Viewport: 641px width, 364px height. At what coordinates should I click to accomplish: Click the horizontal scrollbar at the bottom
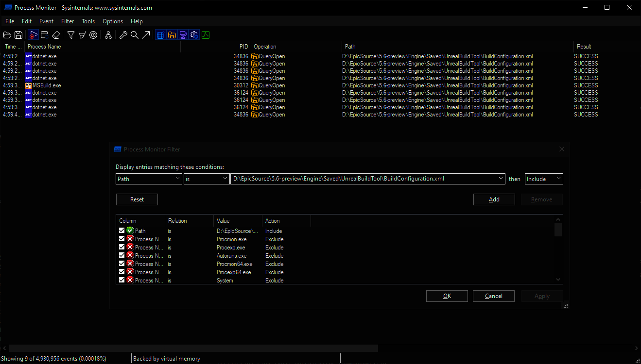194,348
